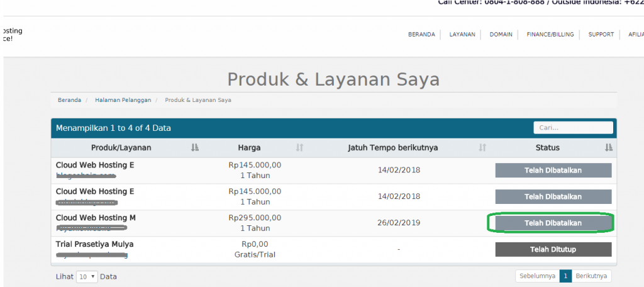Click Beranda breadcrumb link
Image resolution: width=644 pixels, height=287 pixels.
pyautogui.click(x=69, y=100)
